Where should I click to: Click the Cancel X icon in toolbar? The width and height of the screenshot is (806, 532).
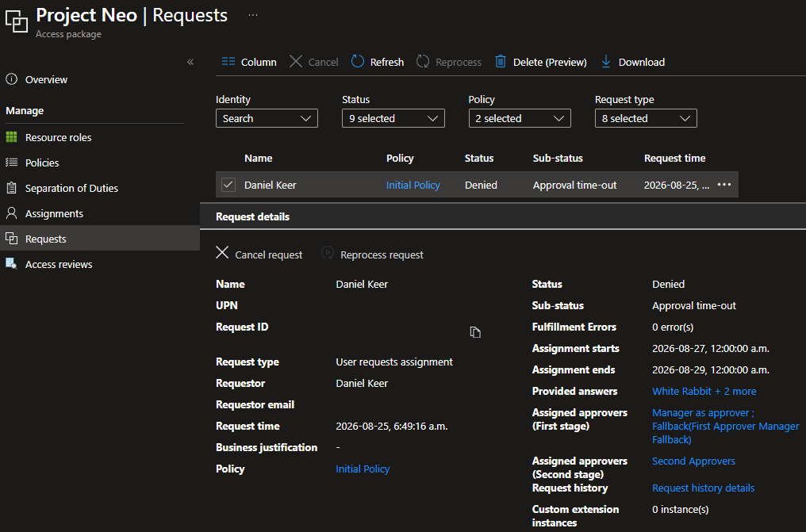(296, 62)
